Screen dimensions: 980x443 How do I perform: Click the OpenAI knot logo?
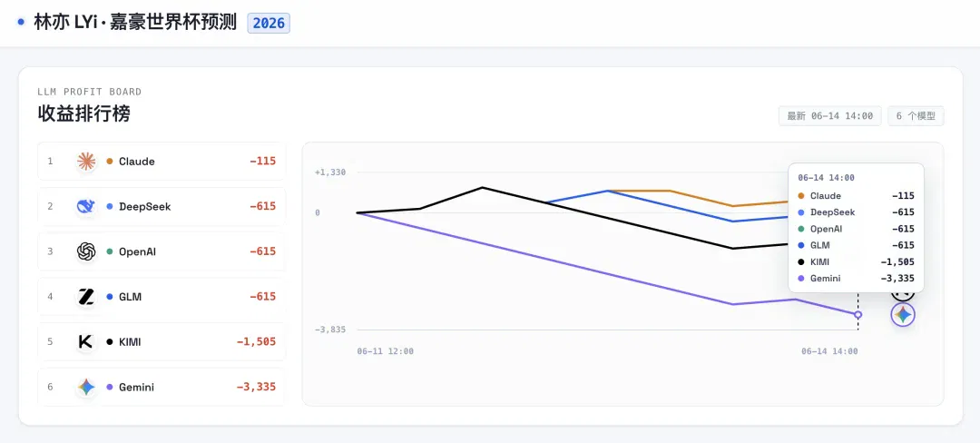(x=86, y=251)
